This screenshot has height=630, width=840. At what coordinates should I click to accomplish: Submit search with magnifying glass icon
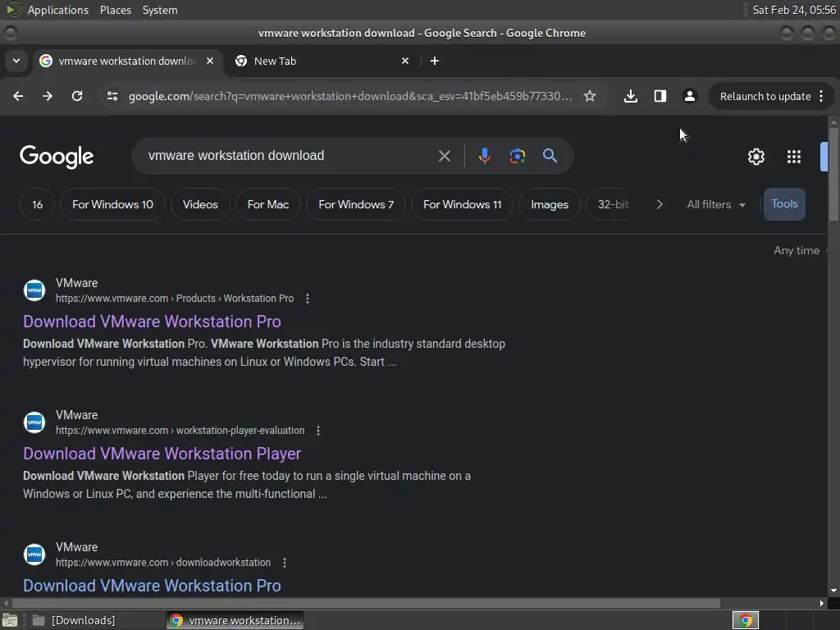point(550,156)
